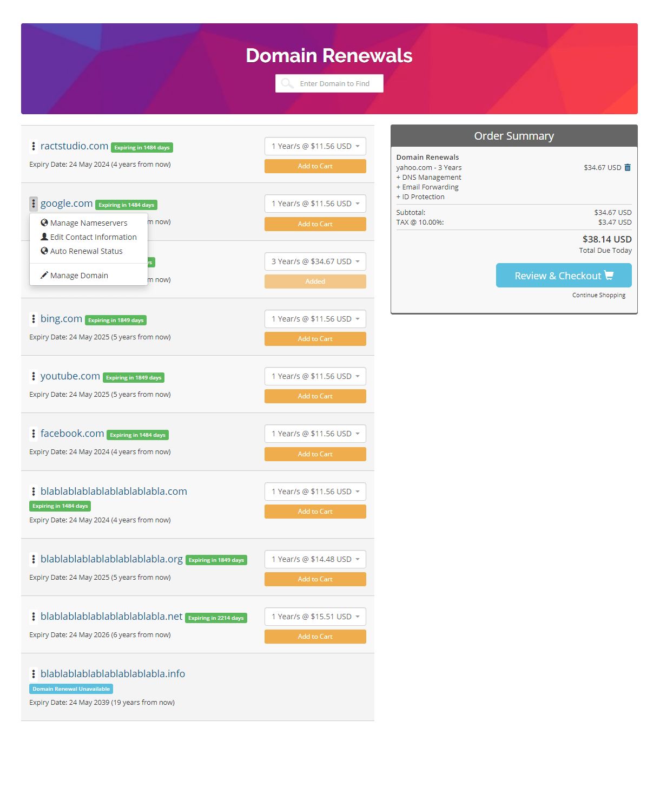Select Manage Nameservers from the menu
The width and height of the screenshot is (660, 812).
pos(88,223)
